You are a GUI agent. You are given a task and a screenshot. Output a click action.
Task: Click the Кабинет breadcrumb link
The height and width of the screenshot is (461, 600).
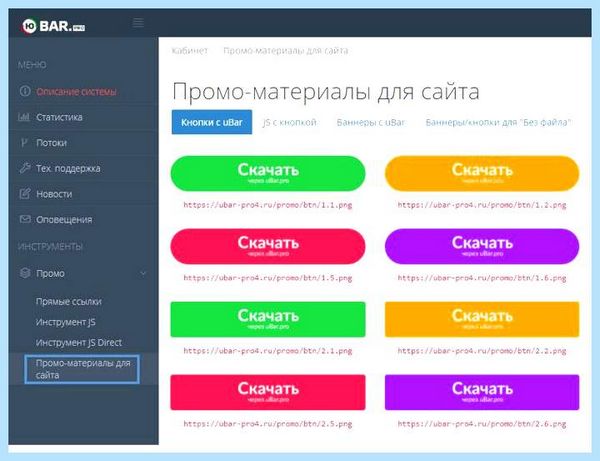pos(189,50)
